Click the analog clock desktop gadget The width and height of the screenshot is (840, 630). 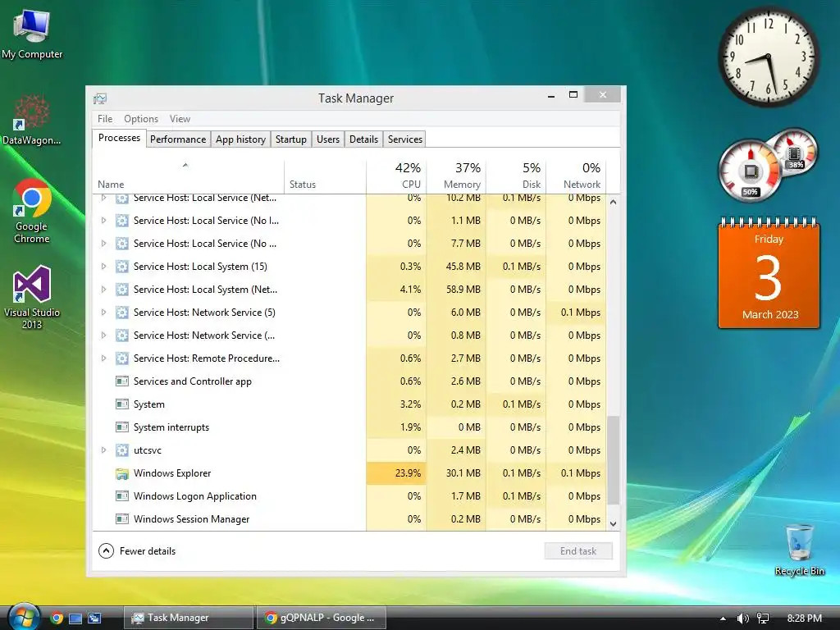(768, 57)
